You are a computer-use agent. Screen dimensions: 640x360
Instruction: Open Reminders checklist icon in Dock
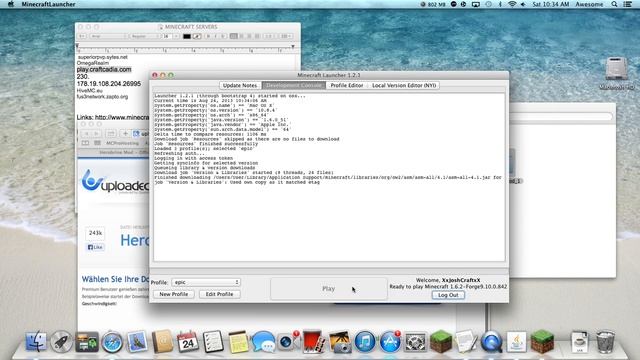pos(213,342)
